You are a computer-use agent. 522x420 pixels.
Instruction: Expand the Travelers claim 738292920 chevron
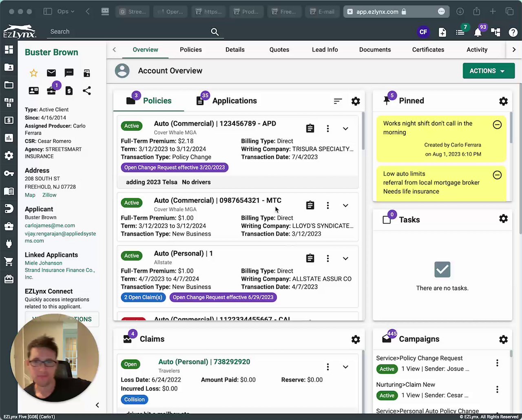[345, 367]
